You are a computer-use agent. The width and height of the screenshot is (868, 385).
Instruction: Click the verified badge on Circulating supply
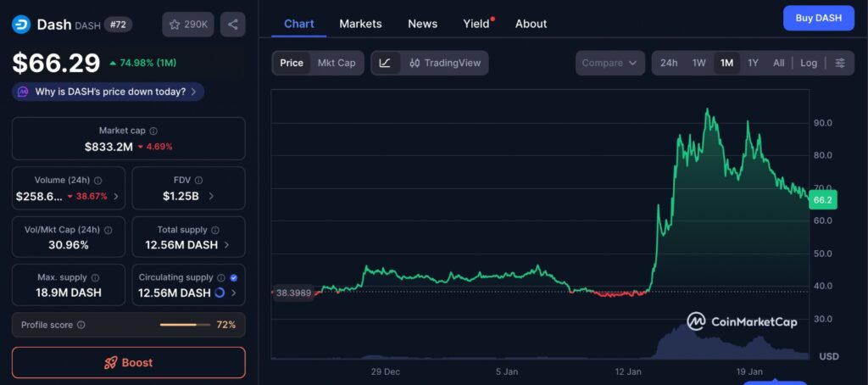[234, 277]
